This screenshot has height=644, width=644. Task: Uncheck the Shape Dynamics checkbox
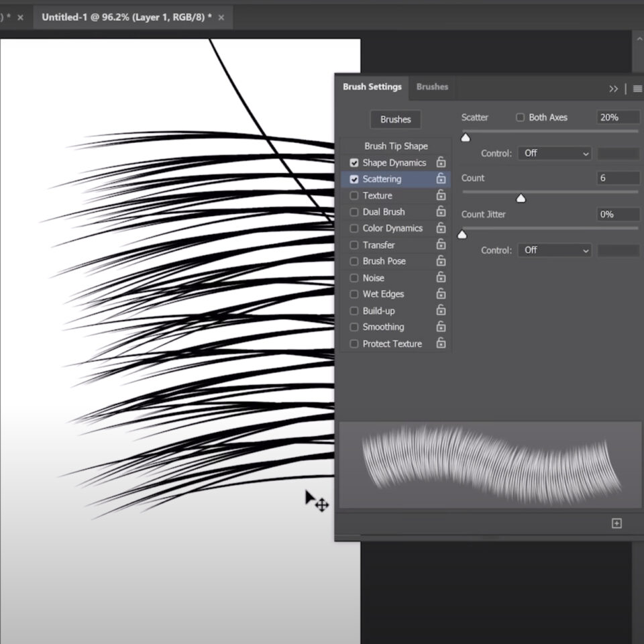[x=354, y=163]
